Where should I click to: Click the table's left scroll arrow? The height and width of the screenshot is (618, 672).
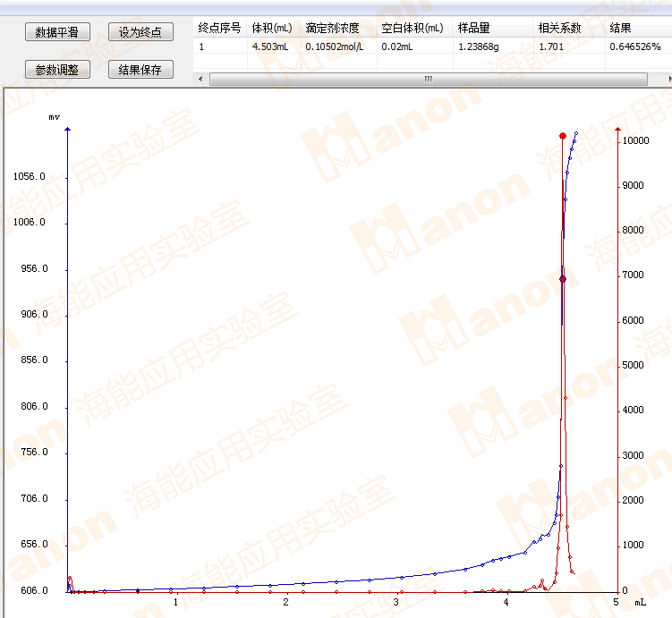click(200, 79)
